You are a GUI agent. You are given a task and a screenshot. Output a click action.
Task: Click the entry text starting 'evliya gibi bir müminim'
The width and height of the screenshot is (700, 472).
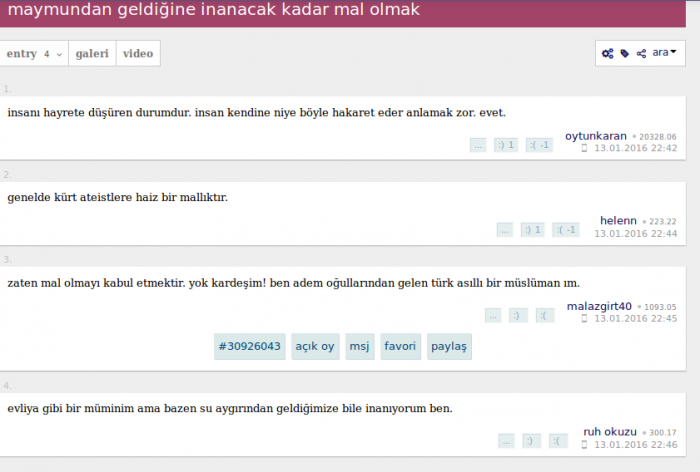coord(230,409)
